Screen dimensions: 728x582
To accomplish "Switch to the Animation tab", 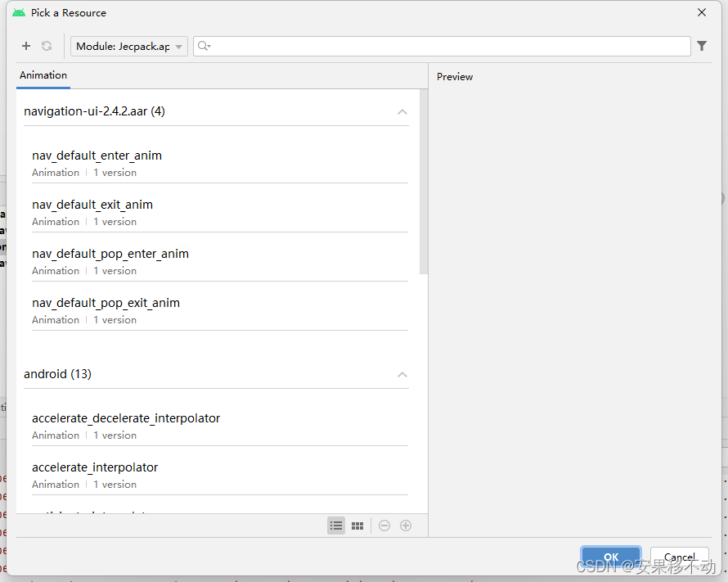I will (43, 74).
